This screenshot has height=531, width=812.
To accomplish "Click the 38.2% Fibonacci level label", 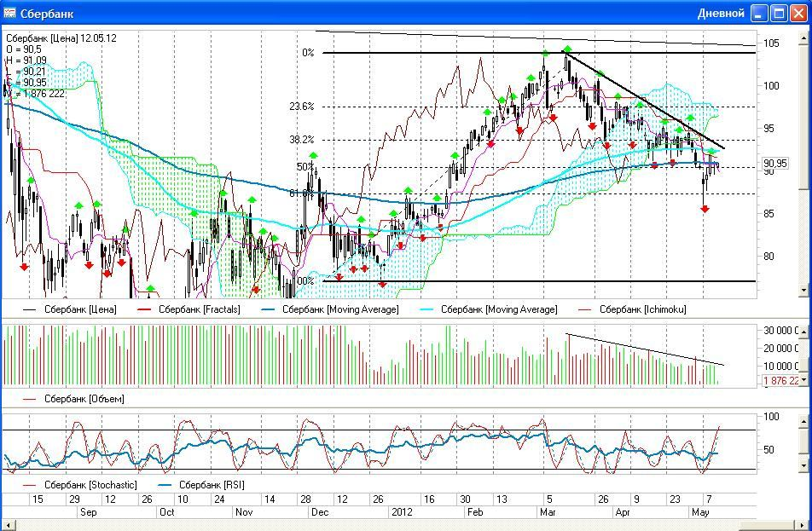I will point(302,140).
